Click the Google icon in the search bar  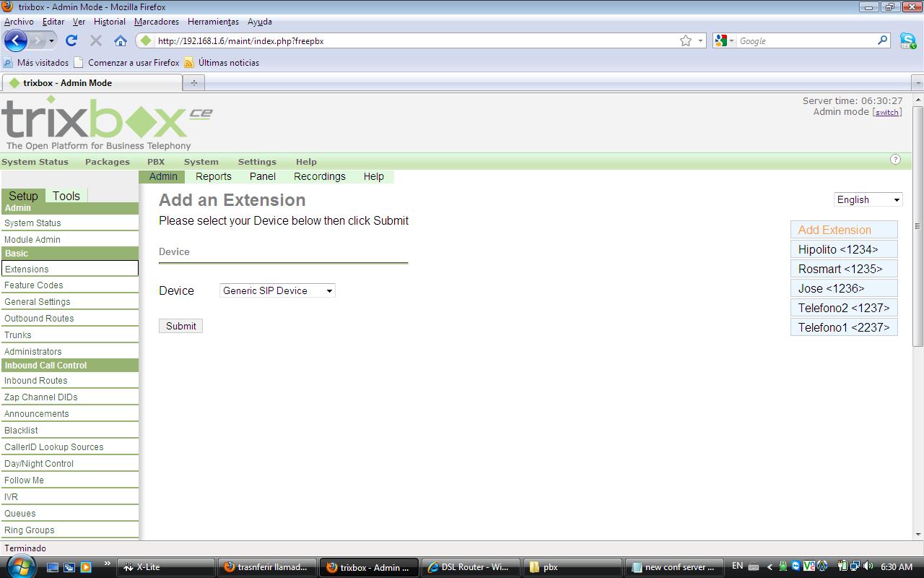click(x=720, y=40)
